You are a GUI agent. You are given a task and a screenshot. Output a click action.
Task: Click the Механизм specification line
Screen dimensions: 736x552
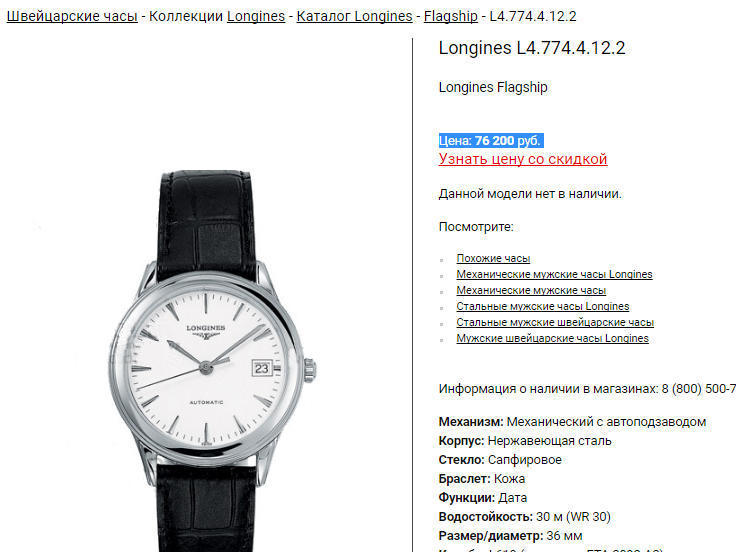point(572,422)
